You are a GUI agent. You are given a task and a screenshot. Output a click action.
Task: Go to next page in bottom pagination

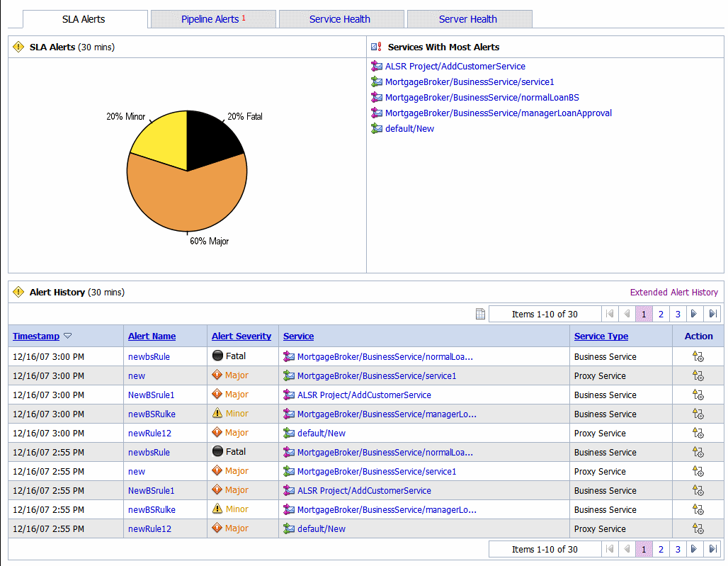tap(694, 549)
